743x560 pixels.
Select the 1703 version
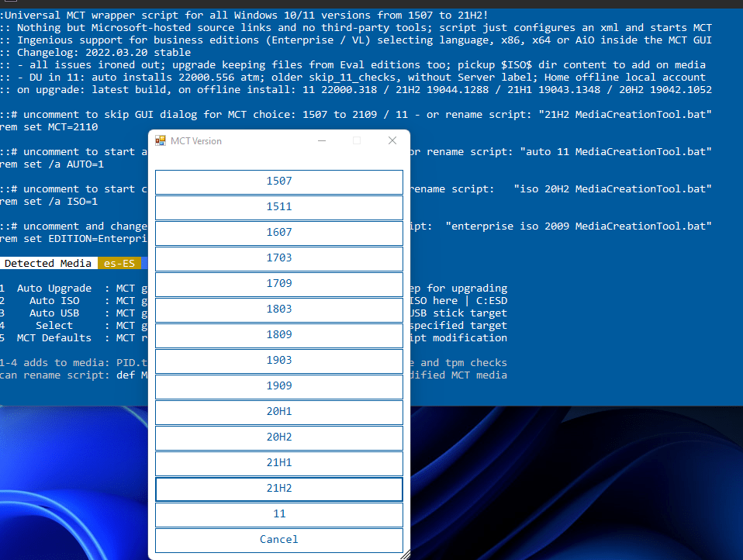279,258
